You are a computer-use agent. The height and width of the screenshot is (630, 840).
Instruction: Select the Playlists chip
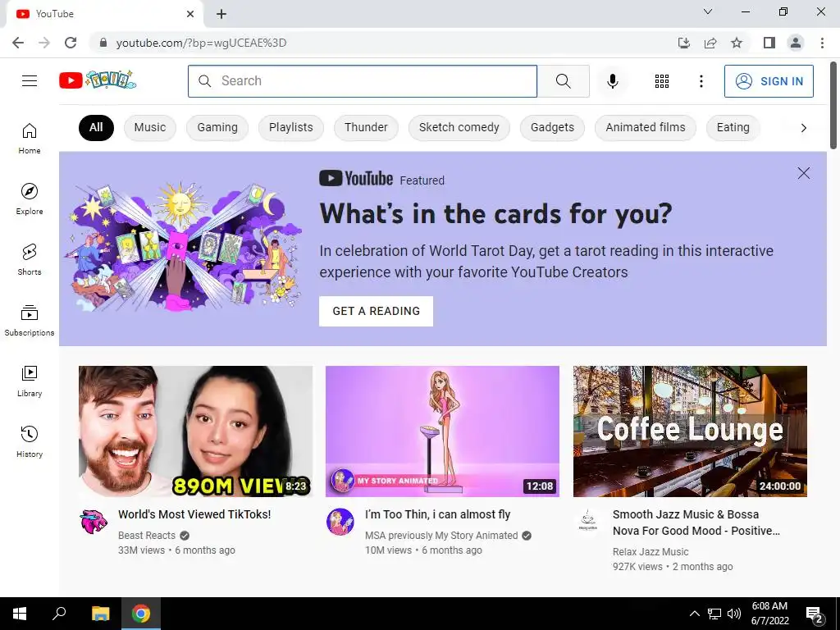pyautogui.click(x=291, y=127)
